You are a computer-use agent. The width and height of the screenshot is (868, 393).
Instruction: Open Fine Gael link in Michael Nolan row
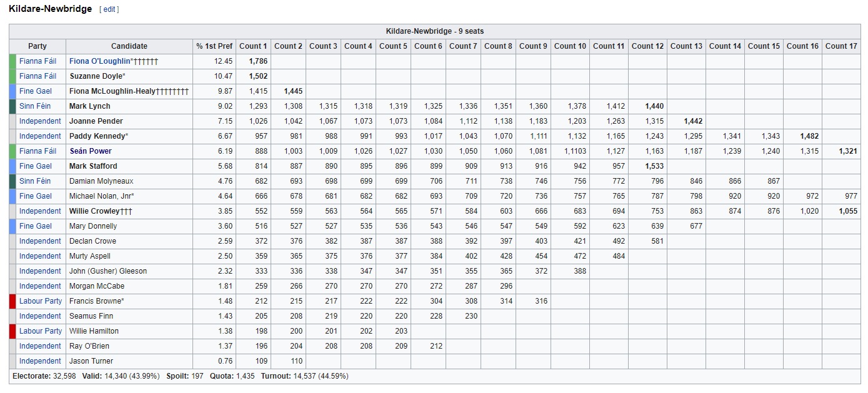coord(36,196)
